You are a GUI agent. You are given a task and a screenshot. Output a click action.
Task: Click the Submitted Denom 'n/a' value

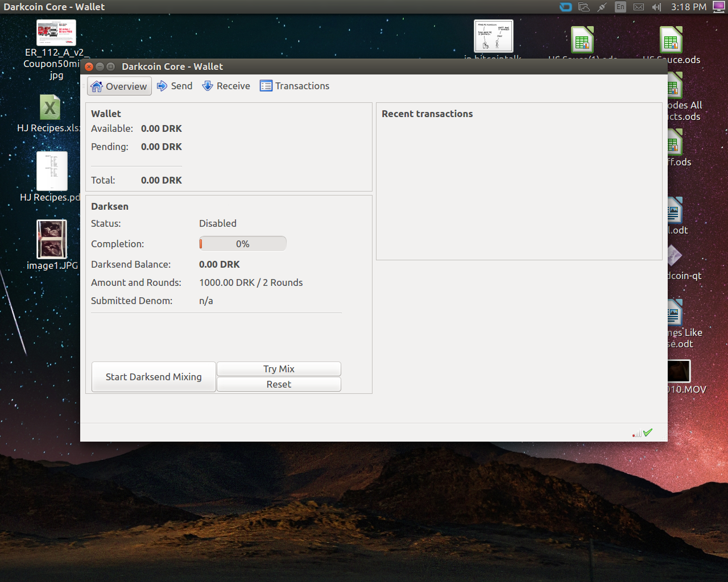[x=206, y=301]
